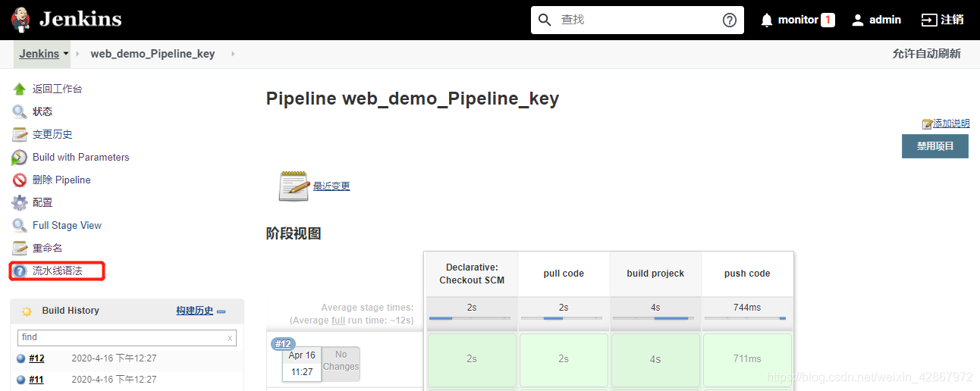Expand the Jenkins breadcrumb dropdown arrow
This screenshot has height=391, width=980.
click(x=66, y=54)
